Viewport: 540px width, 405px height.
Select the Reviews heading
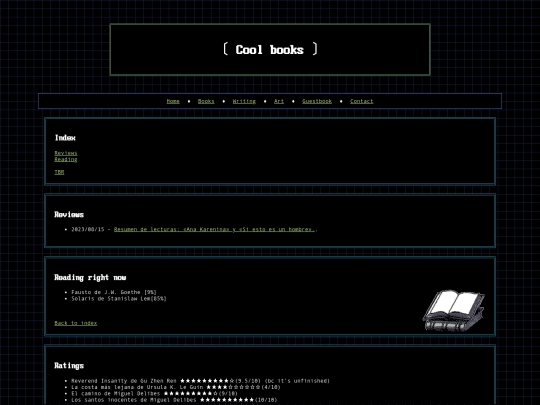69,215
